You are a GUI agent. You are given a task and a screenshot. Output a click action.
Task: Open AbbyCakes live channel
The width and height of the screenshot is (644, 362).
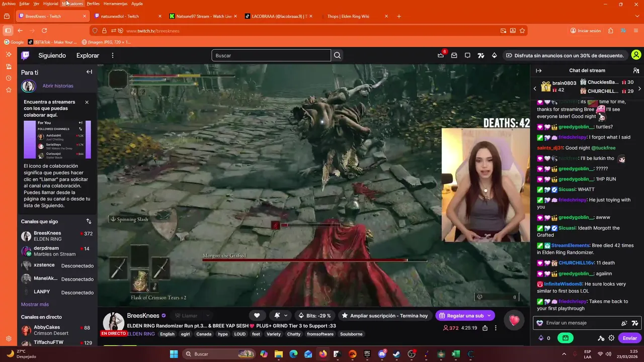pos(57,330)
